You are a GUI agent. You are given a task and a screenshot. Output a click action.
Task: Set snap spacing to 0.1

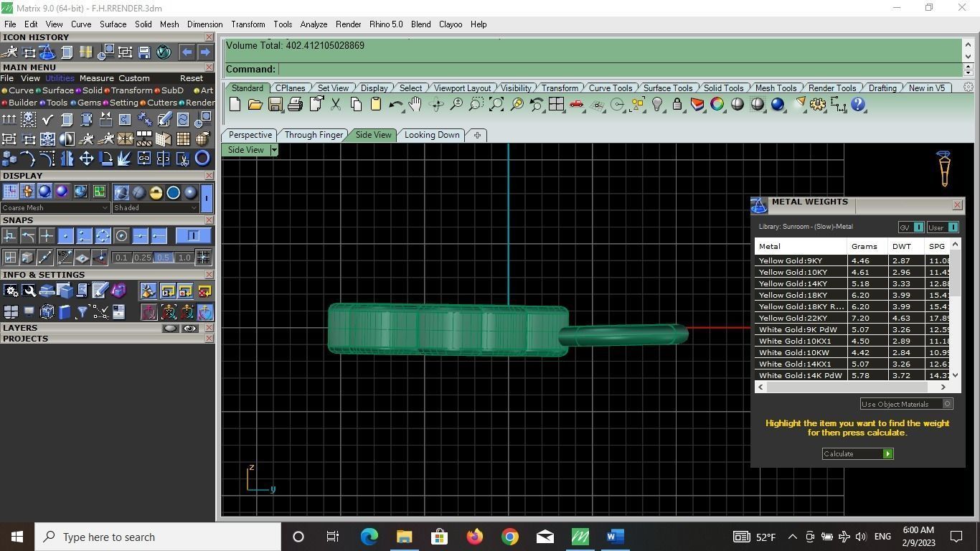click(121, 258)
